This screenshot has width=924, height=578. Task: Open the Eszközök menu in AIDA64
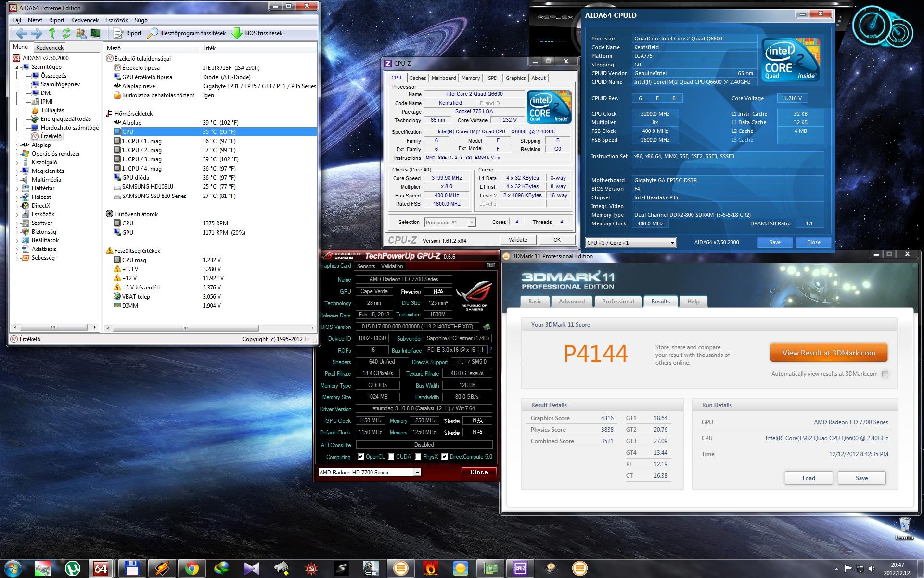click(116, 20)
